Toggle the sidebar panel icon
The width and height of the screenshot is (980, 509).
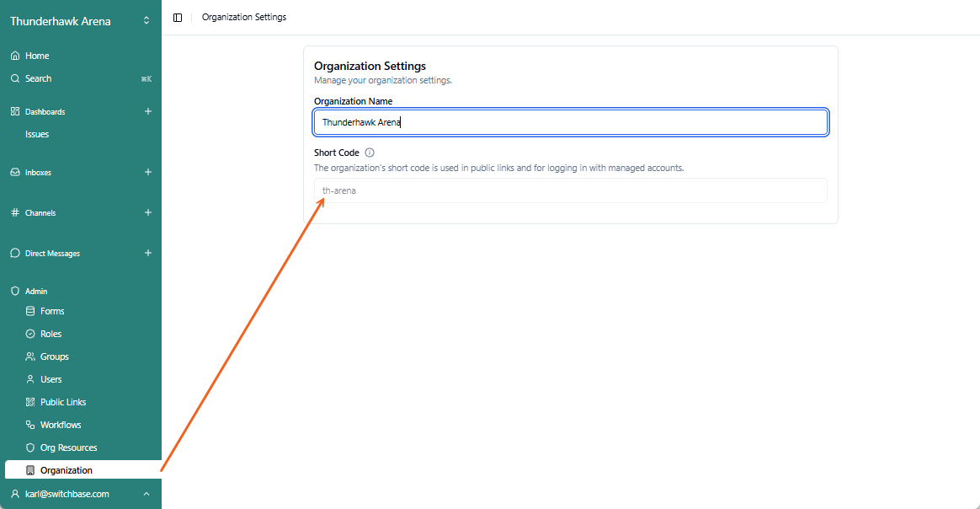click(178, 18)
